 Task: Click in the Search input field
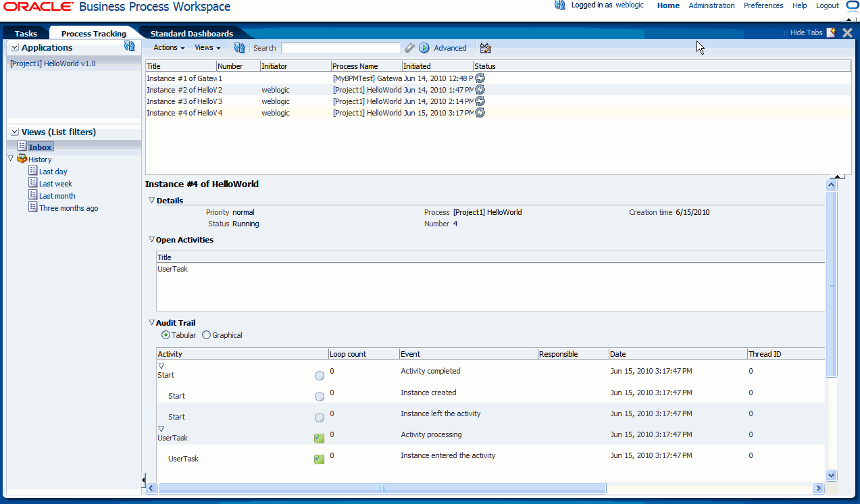pyautogui.click(x=340, y=48)
